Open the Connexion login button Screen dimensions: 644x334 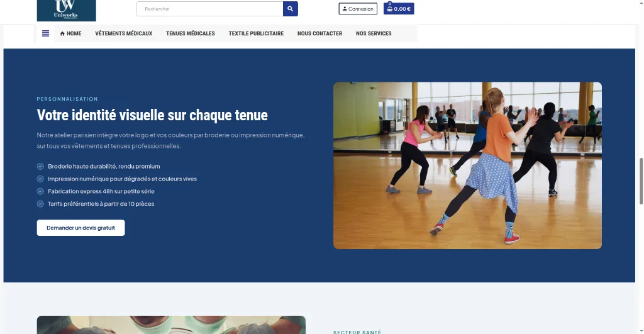click(358, 9)
